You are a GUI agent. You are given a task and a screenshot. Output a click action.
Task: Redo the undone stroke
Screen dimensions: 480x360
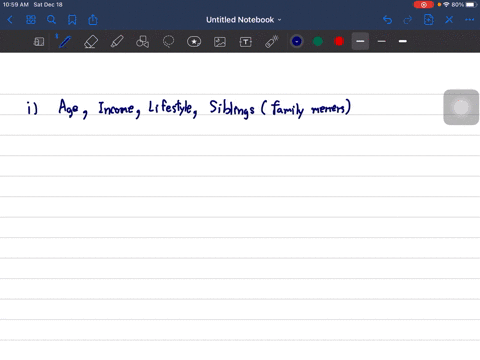pos(408,20)
